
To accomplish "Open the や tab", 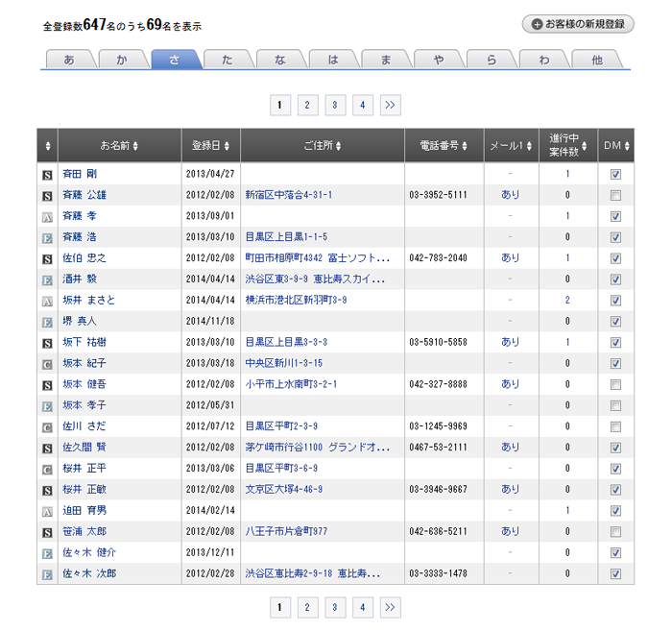I will 439,60.
